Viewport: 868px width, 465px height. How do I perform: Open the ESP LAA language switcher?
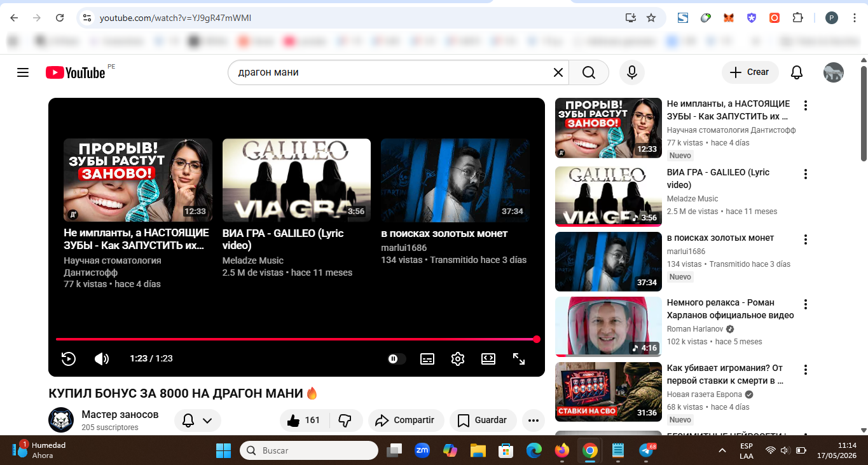click(x=747, y=450)
